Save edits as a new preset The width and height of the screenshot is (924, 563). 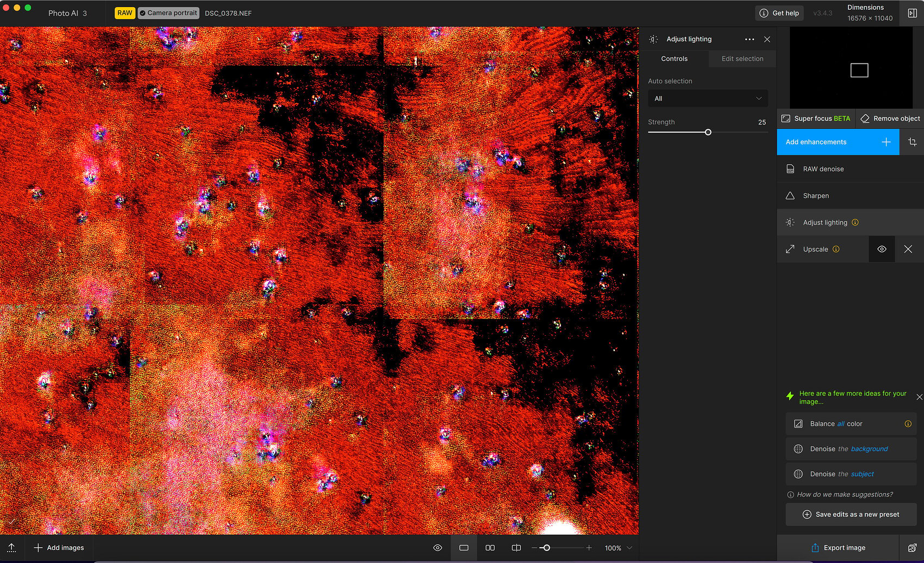coord(851,514)
